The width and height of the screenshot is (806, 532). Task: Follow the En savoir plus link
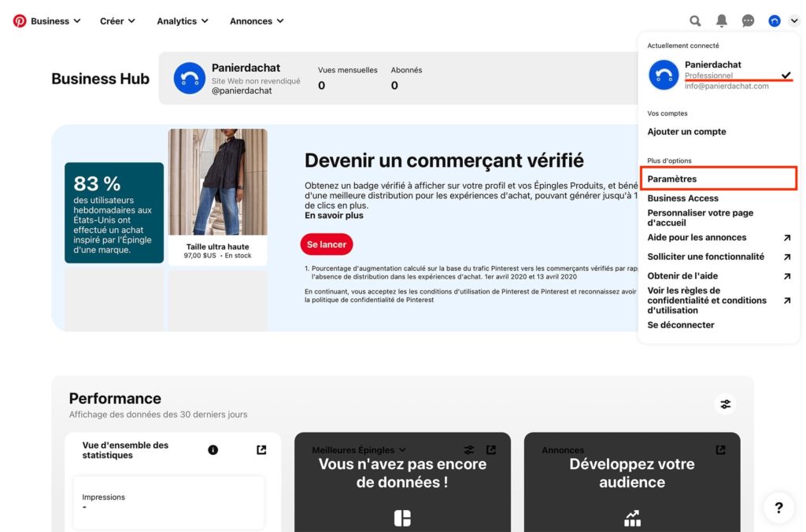coord(334,216)
